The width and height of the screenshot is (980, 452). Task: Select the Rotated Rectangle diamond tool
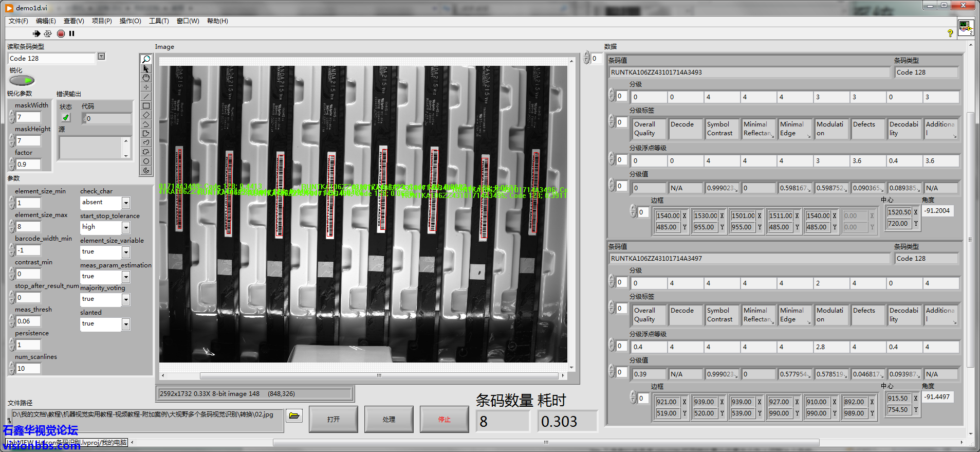click(x=146, y=115)
